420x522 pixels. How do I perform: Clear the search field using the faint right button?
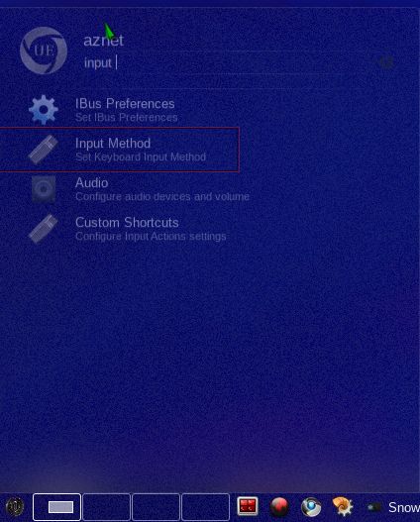click(x=386, y=62)
